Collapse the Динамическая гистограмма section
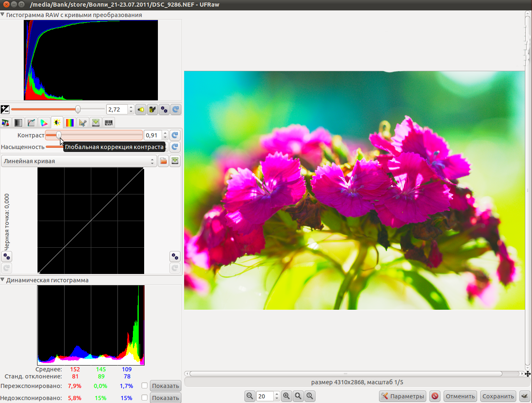 coord(2,280)
